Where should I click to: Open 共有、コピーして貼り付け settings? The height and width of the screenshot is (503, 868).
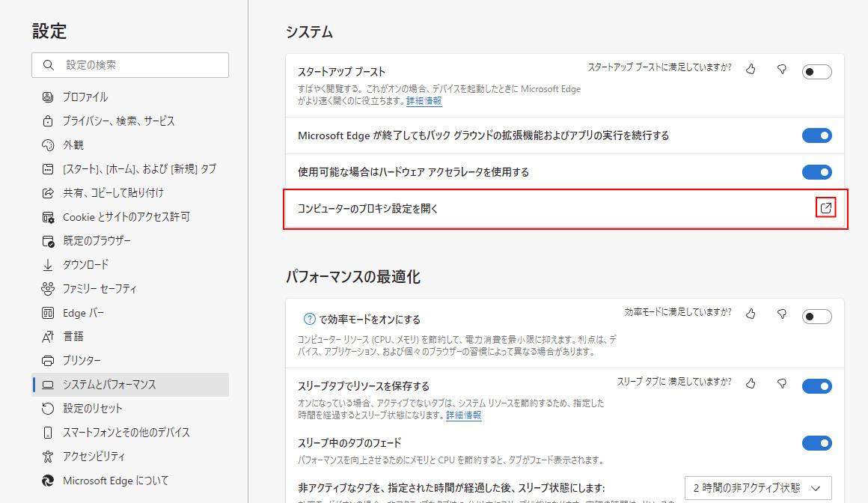(130, 193)
